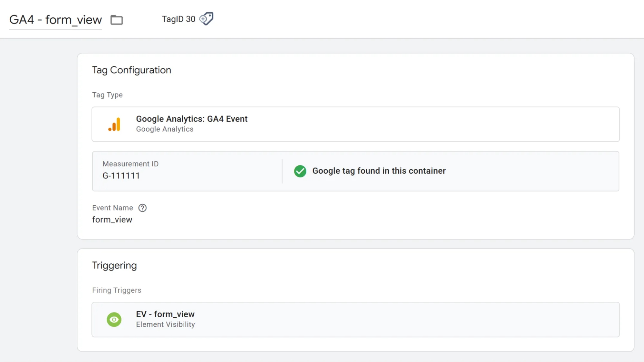Click the TagID 30 tag icon

click(x=206, y=19)
